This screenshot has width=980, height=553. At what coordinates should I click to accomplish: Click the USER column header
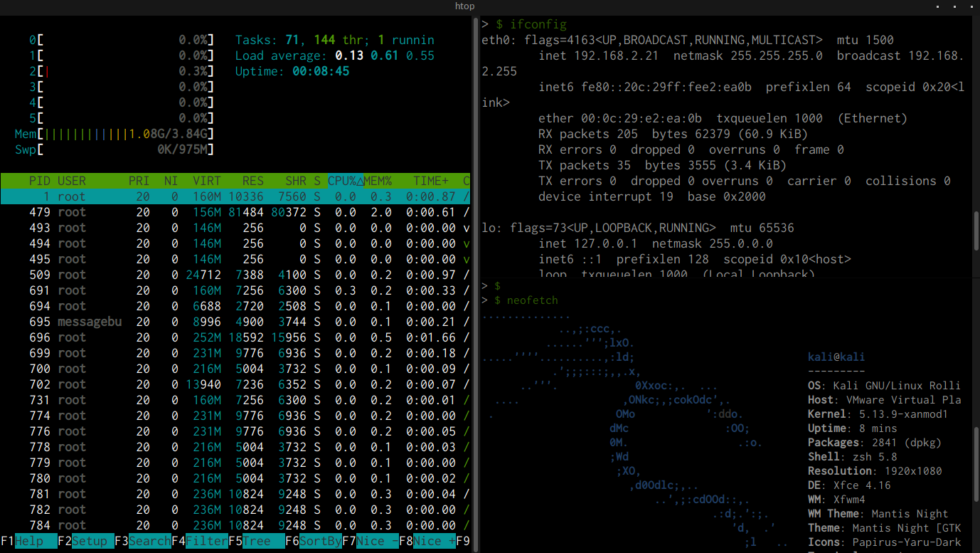click(72, 181)
